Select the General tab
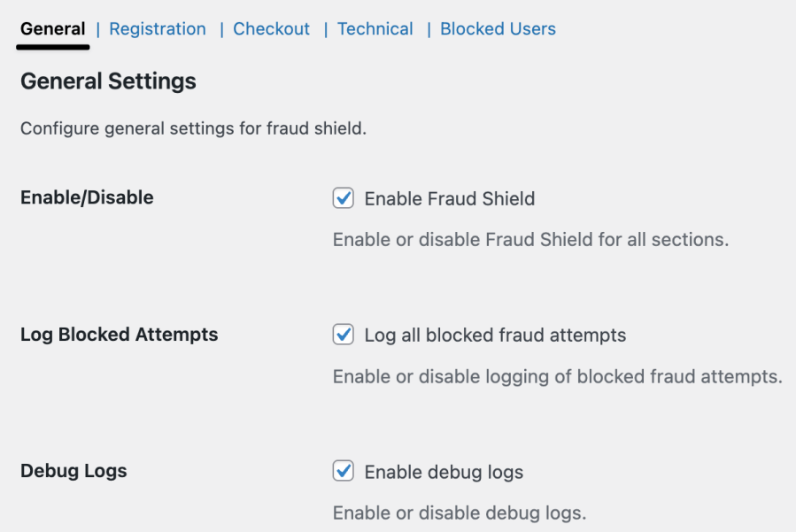The image size is (796, 532). pyautogui.click(x=53, y=29)
